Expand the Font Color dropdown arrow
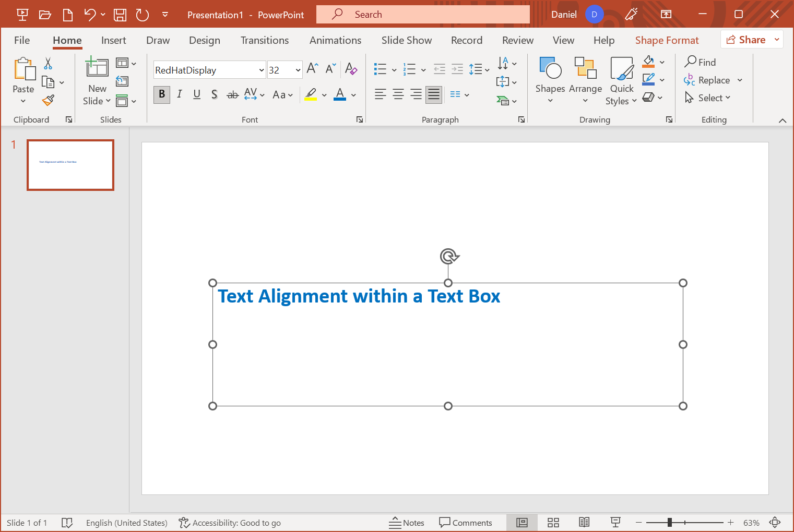The image size is (794, 532). pos(352,94)
